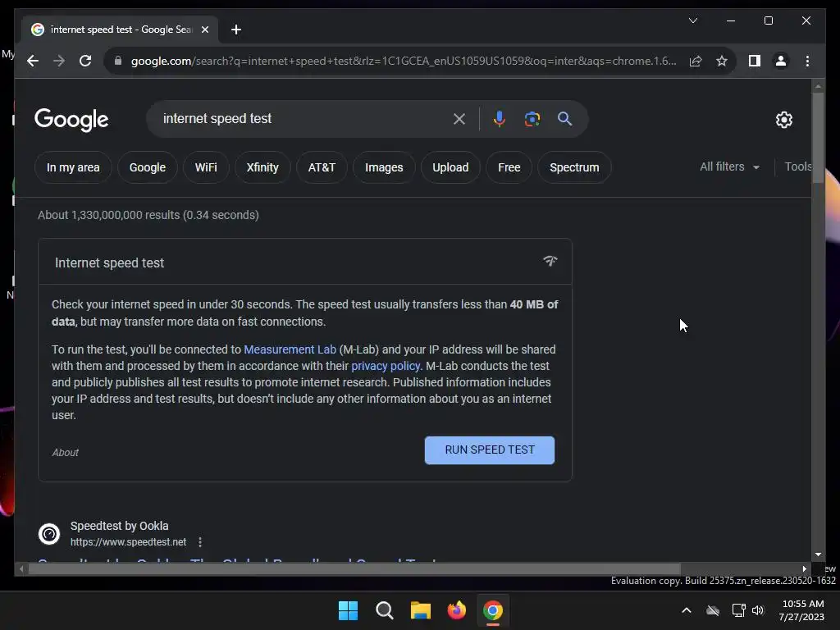This screenshot has width=840, height=630.
Task: Bookmark this page with the star icon
Action: (722, 61)
